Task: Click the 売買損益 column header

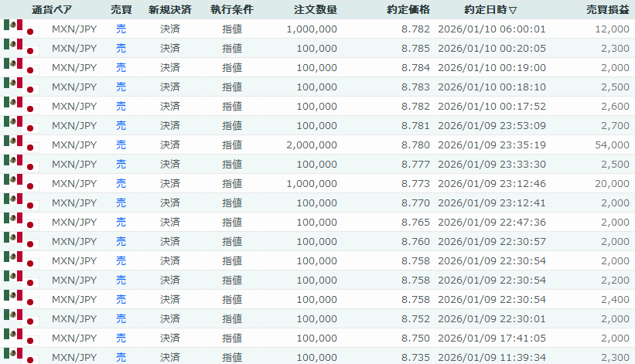Action: tap(607, 10)
